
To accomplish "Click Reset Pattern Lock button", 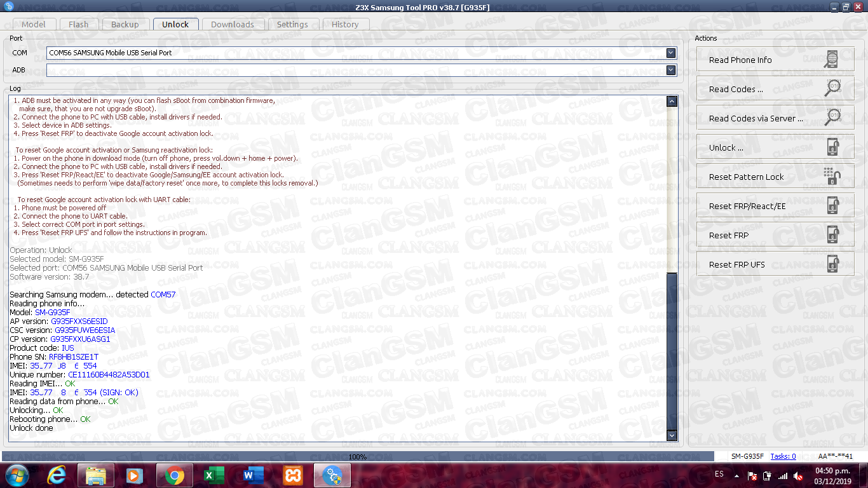I will coord(775,177).
